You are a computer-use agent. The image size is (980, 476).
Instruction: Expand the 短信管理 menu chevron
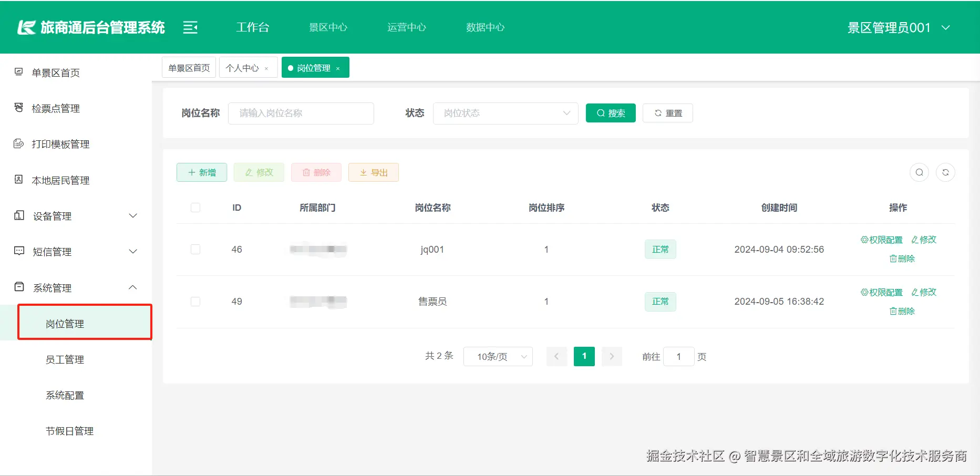click(133, 251)
